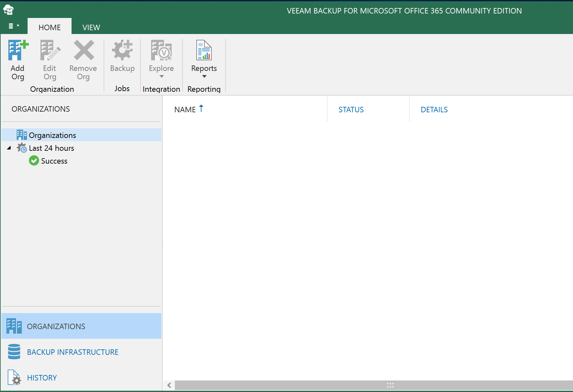573x392 pixels.
Task: Sort by the DETAILS column header
Action: [434, 110]
